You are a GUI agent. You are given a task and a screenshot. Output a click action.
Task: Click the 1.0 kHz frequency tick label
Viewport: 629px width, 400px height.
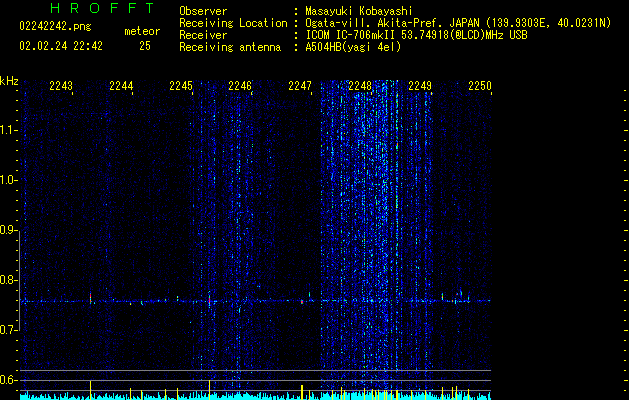pyautogui.click(x=9, y=180)
